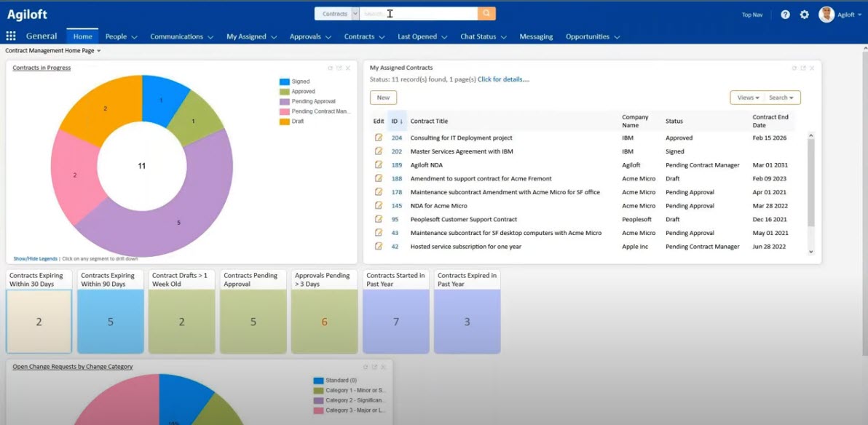
Task: Refresh the Open Change Requests widget
Action: tap(366, 367)
